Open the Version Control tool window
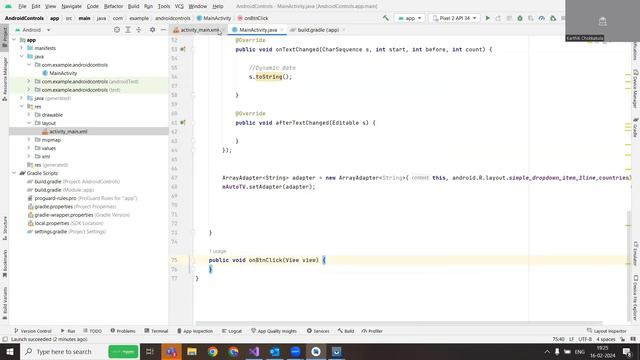The image size is (640, 360). coord(33,331)
